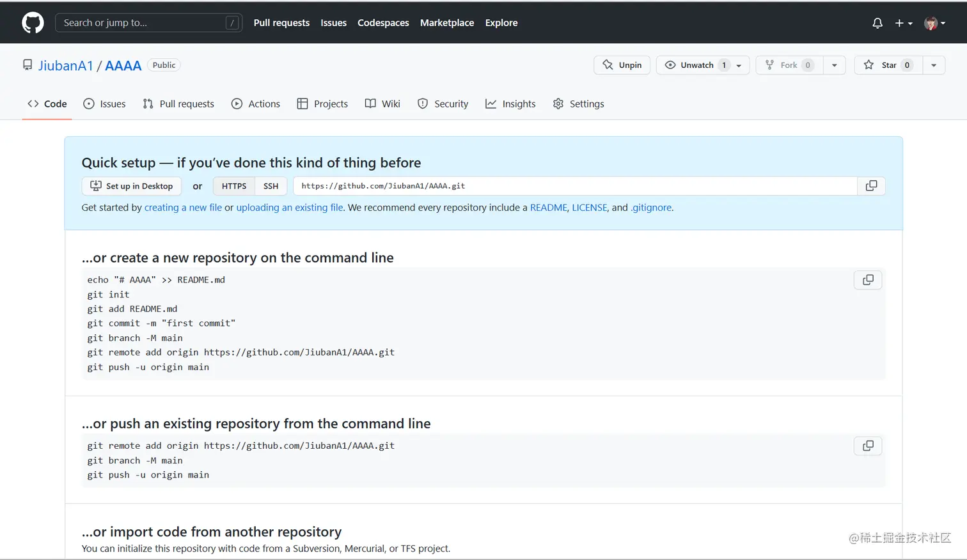Click the Quick setup heading text
The height and width of the screenshot is (560, 967).
[251, 163]
